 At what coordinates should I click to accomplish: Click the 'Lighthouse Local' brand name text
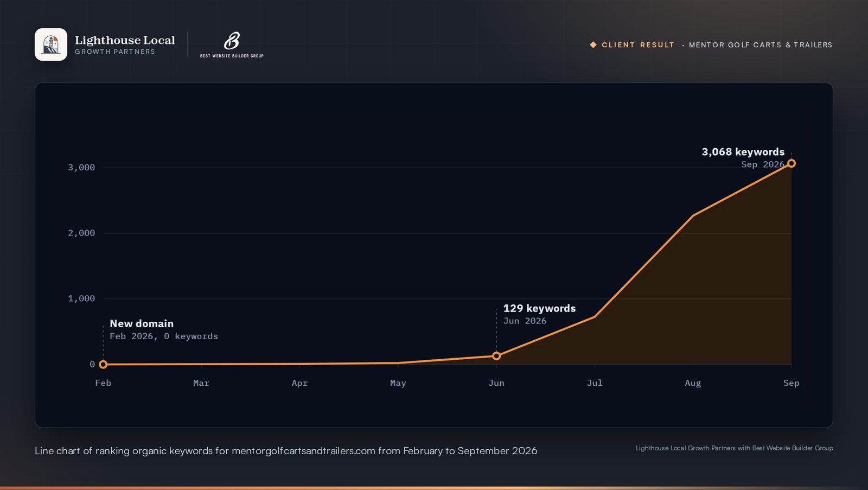[x=125, y=40]
